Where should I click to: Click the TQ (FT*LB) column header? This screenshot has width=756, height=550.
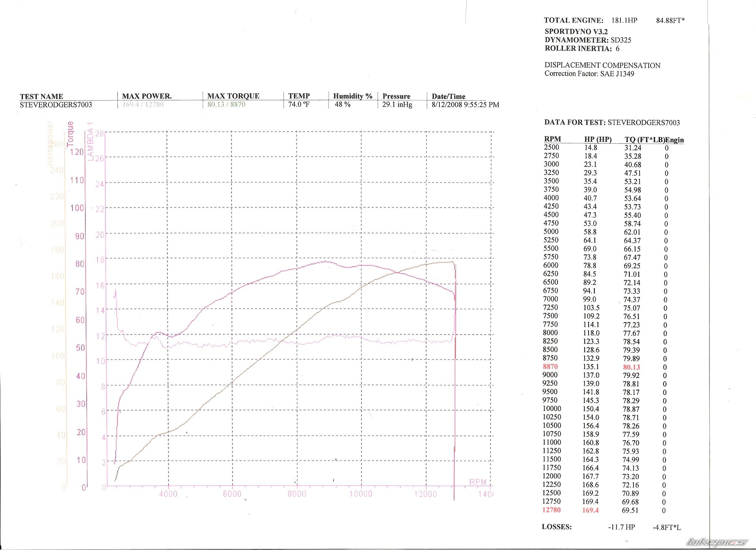(645, 140)
